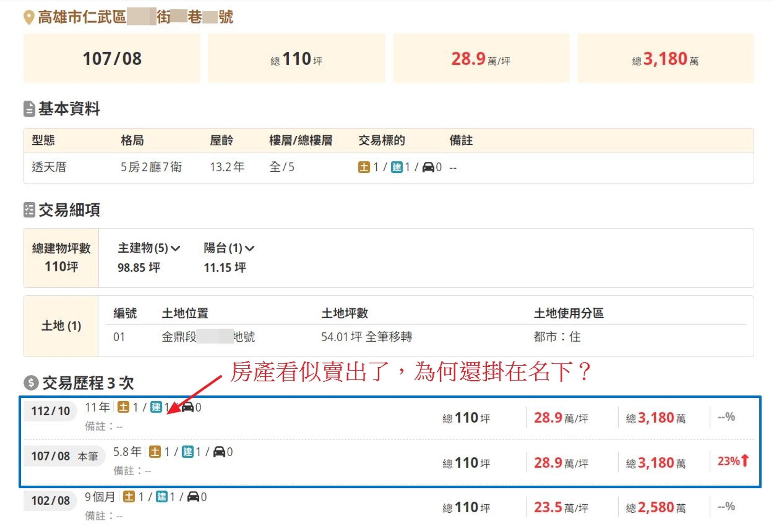Click the dollar coin icon beside 交易歷程

[31, 383]
